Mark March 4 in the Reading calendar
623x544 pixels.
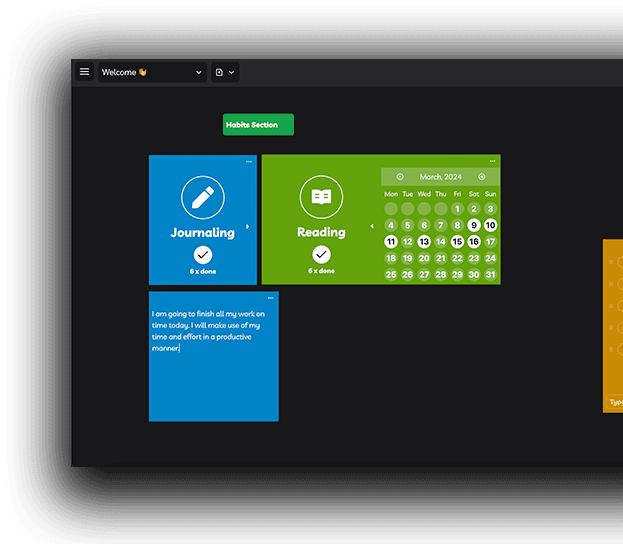[391, 225]
